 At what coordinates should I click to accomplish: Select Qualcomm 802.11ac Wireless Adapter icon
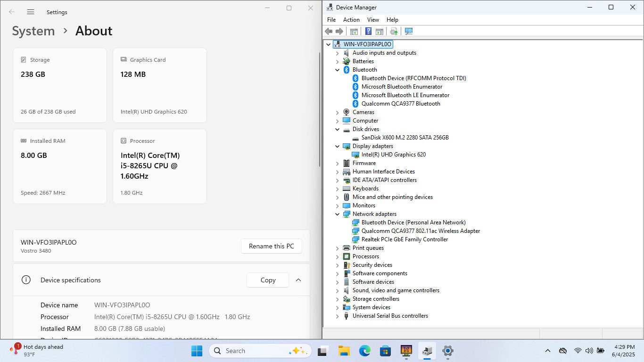[x=355, y=231]
